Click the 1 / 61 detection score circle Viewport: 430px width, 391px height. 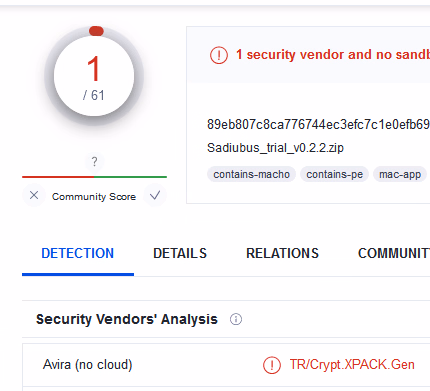coord(94,76)
